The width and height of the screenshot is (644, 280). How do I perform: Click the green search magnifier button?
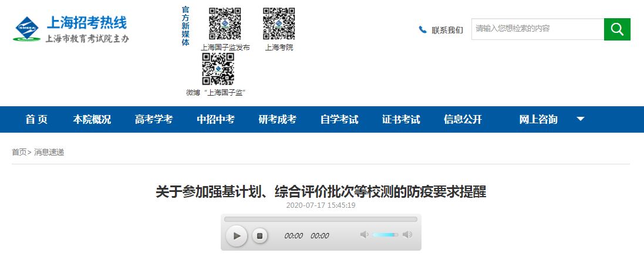coord(616,29)
